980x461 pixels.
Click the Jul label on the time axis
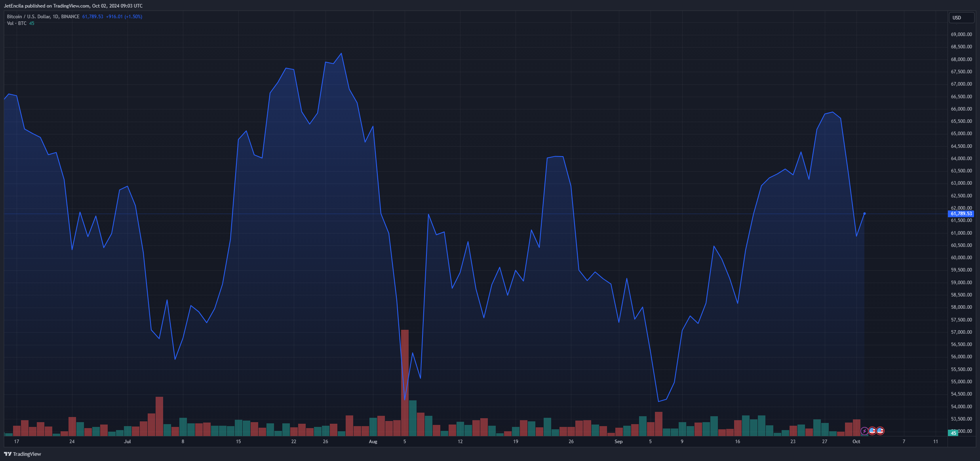point(127,442)
